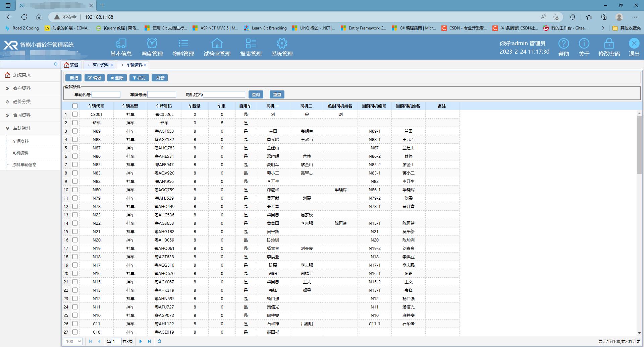Show more bookmarks chevron in bookmarks bar

coord(603,28)
